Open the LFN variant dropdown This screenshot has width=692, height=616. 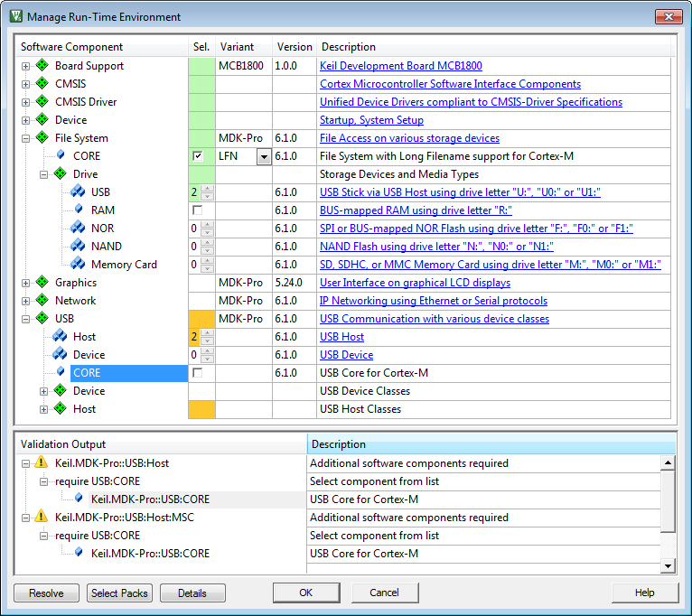tap(264, 157)
